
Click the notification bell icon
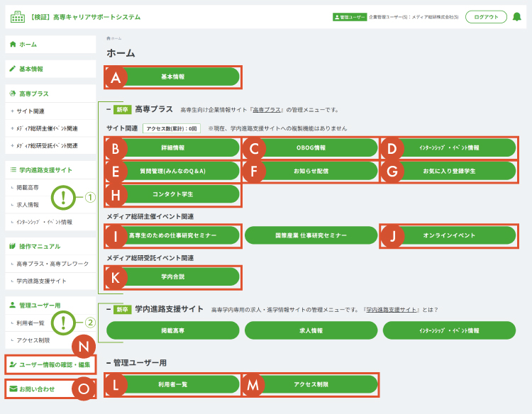click(x=516, y=17)
